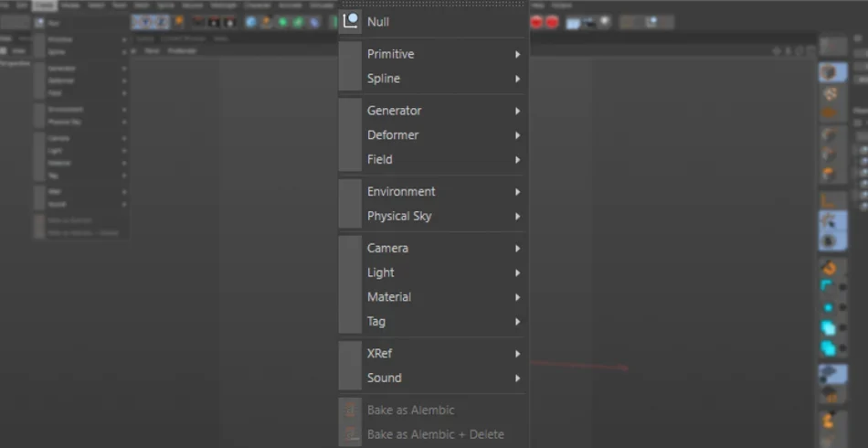Screen dimensions: 868x448
Task: Open the MoGraph menu in menu bar
Action: click(x=224, y=5)
